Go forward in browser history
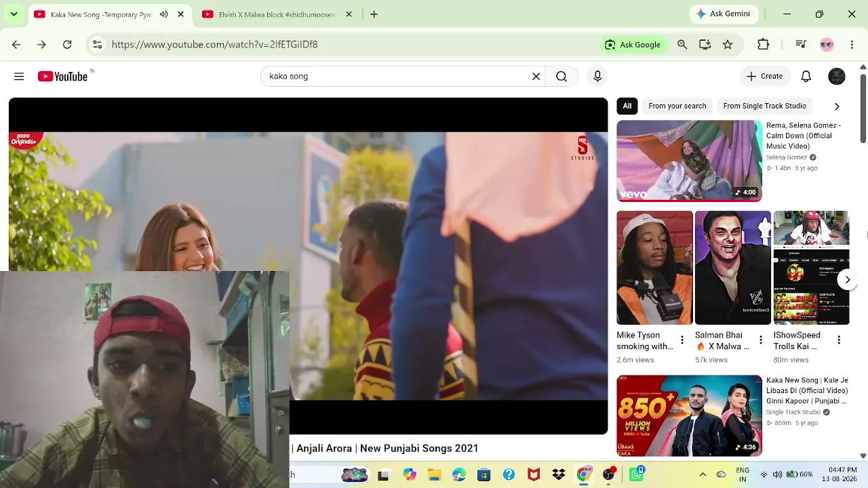 click(x=41, y=45)
